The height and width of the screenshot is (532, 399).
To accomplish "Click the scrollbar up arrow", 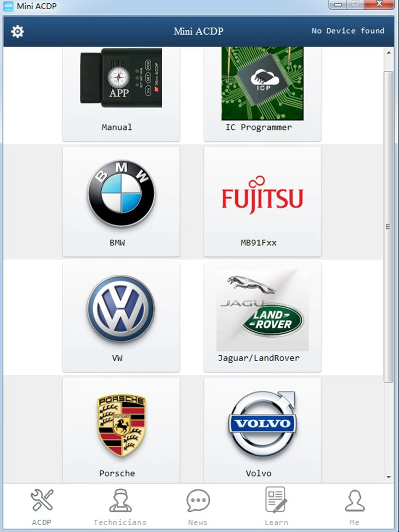I will (x=388, y=53).
